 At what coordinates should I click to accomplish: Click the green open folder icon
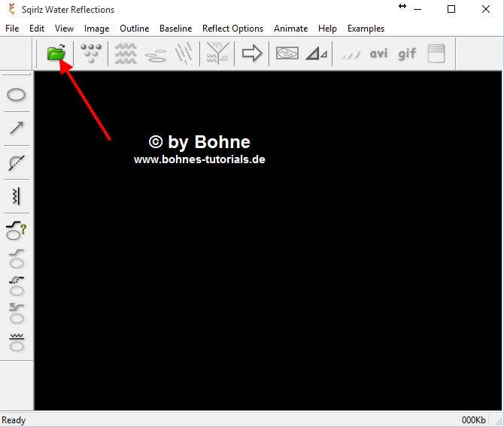tap(56, 53)
